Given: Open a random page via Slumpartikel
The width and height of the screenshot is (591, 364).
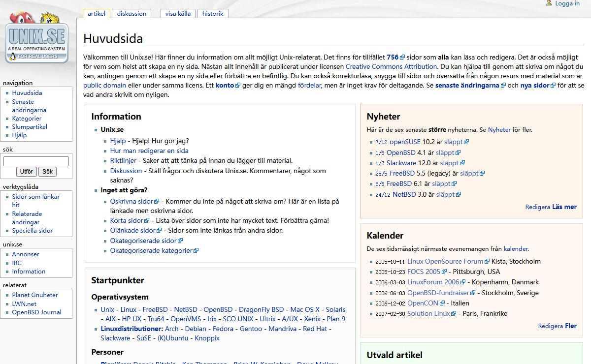Looking at the screenshot, I should (x=30, y=126).
